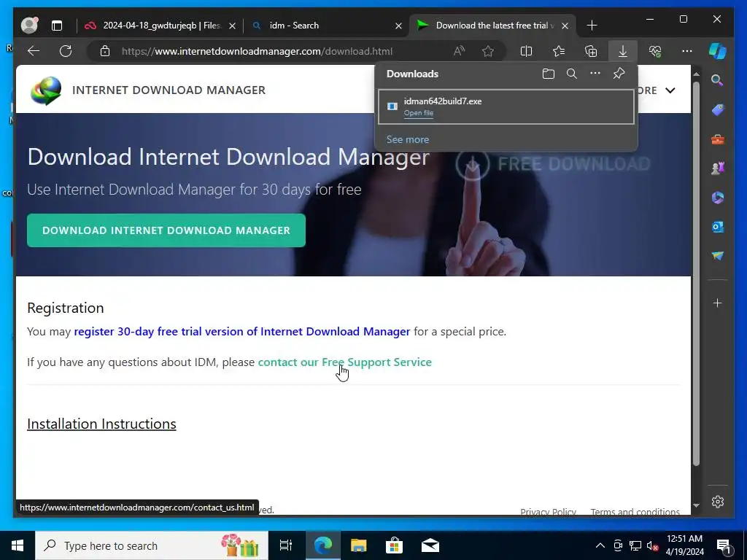Switch to 2024-04-18_gwdturjeqb Files tab
747x560 pixels.
click(x=161, y=26)
